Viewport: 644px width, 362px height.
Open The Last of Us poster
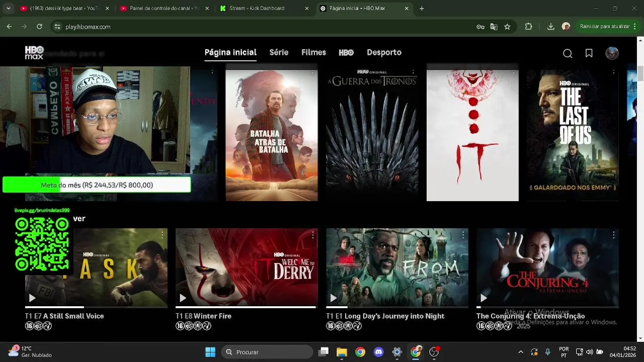(x=573, y=135)
